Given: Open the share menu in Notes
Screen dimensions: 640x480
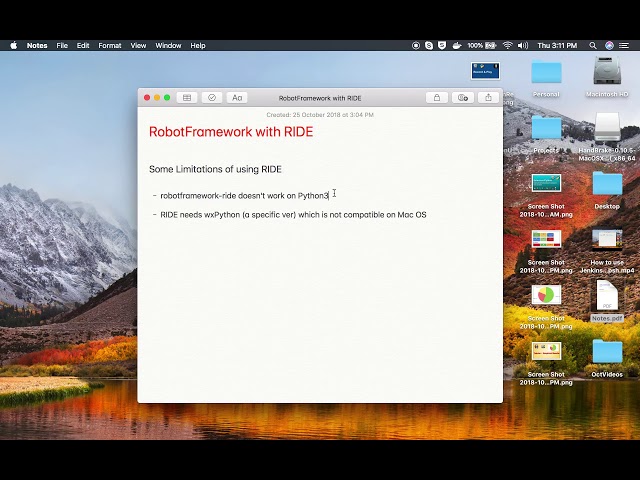Looking at the screenshot, I should (x=488, y=98).
